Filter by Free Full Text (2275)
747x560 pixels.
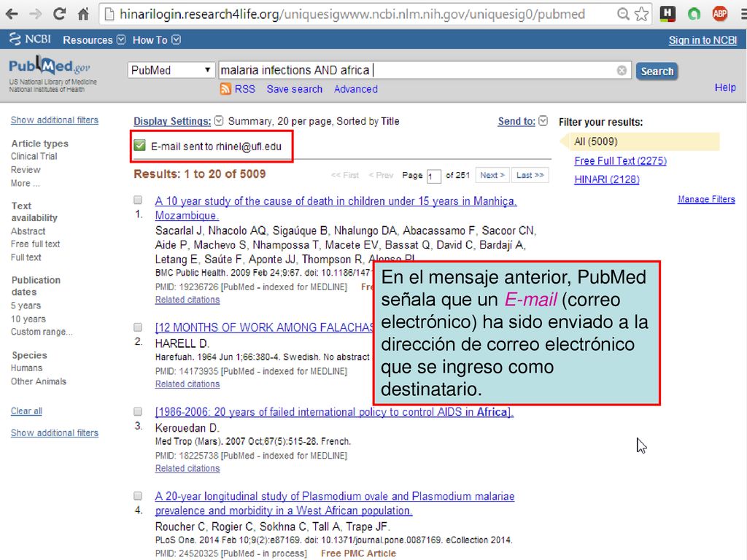click(620, 161)
